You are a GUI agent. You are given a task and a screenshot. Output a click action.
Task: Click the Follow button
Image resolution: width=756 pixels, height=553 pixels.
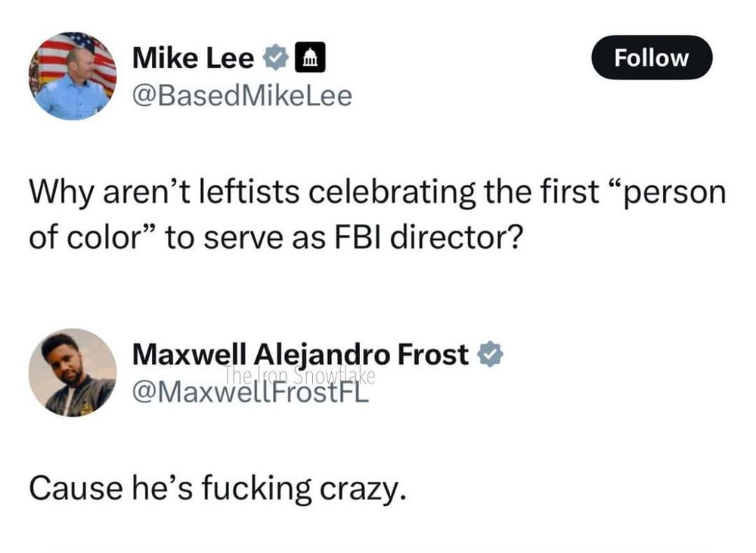click(x=651, y=57)
